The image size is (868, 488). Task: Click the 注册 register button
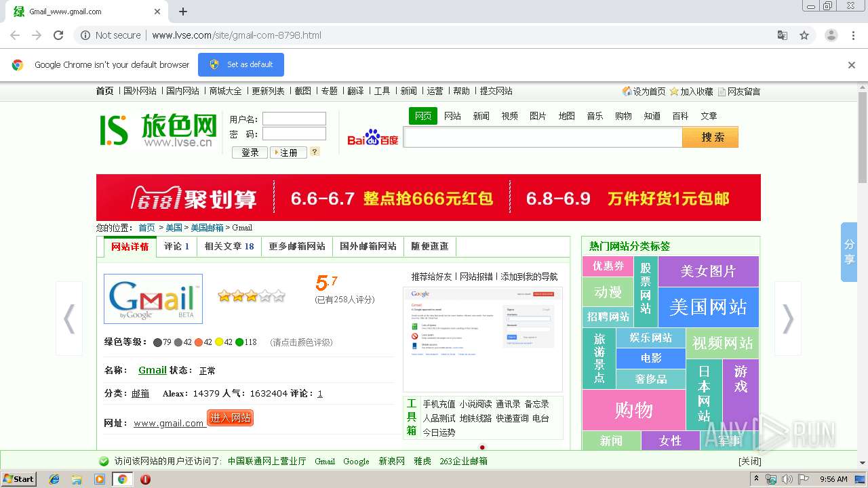click(x=288, y=152)
